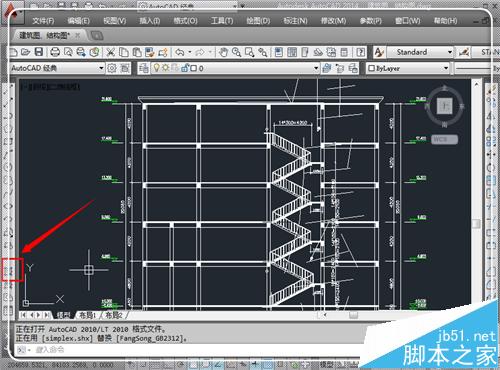Expand the AutoCAD 经典 workspace dropdown
This screenshot has width=500, height=370.
pyautogui.click(x=101, y=68)
